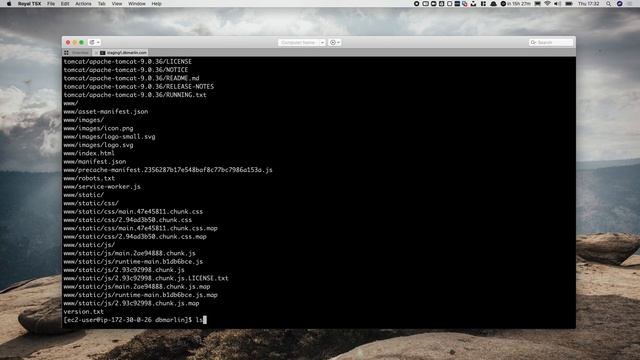This screenshot has width=640, height=360.
Task: Focus the Computer Name input field
Action: (298, 42)
